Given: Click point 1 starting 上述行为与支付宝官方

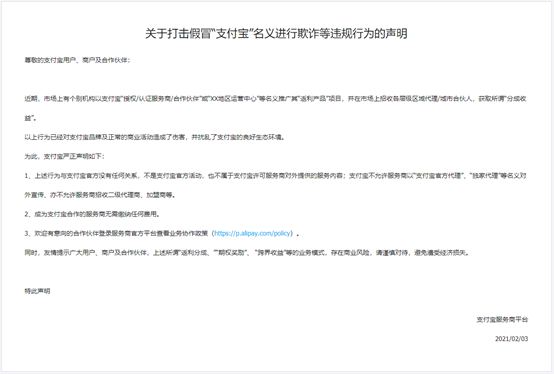Looking at the screenshot, I should coord(275,185).
